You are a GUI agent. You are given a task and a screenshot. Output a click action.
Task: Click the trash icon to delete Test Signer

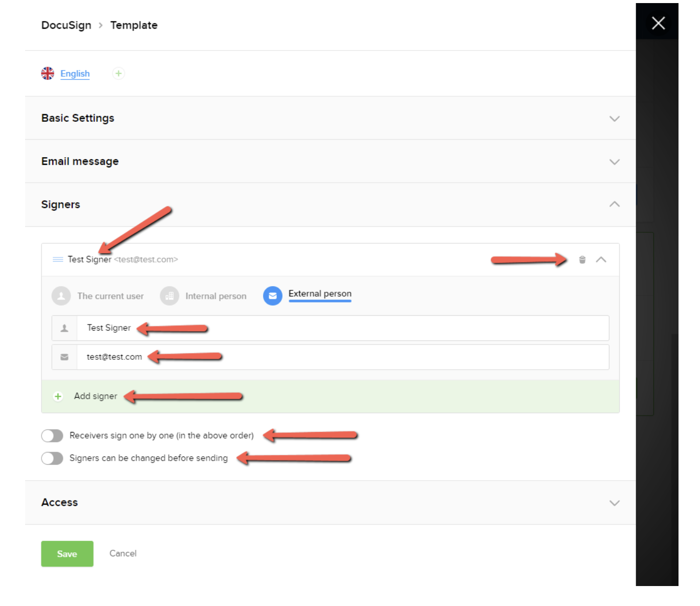(x=582, y=260)
